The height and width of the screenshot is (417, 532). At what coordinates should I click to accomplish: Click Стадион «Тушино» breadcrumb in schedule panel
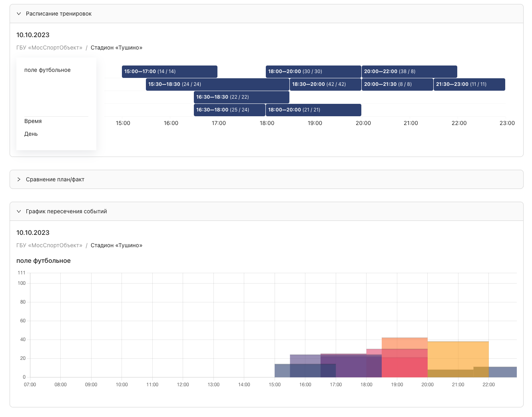coord(116,48)
